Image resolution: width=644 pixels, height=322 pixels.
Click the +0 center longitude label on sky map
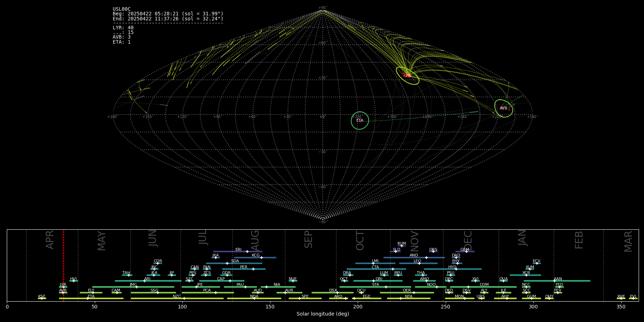pos(322,117)
